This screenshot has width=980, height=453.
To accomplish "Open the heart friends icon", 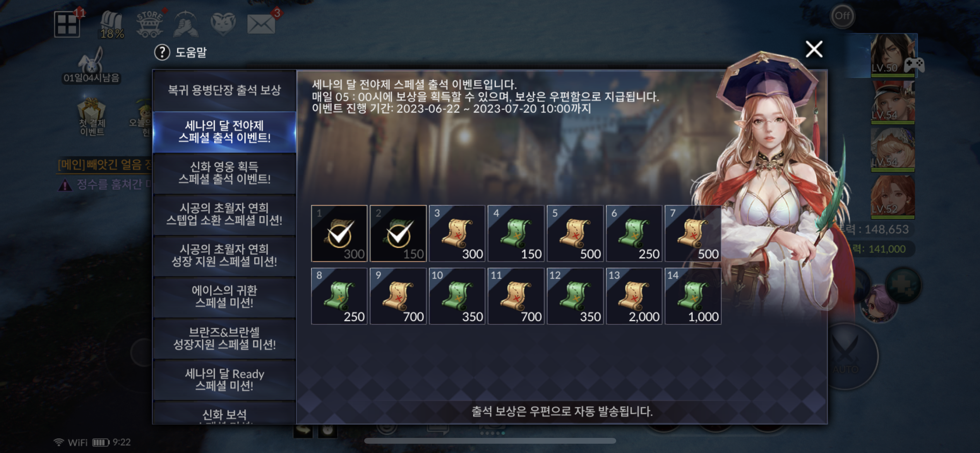I will [x=223, y=24].
